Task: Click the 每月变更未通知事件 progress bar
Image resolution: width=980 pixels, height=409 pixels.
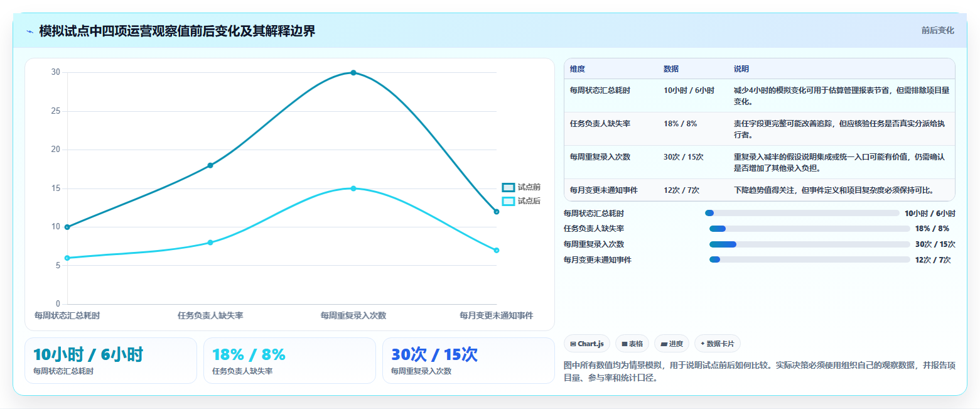Action: [809, 259]
